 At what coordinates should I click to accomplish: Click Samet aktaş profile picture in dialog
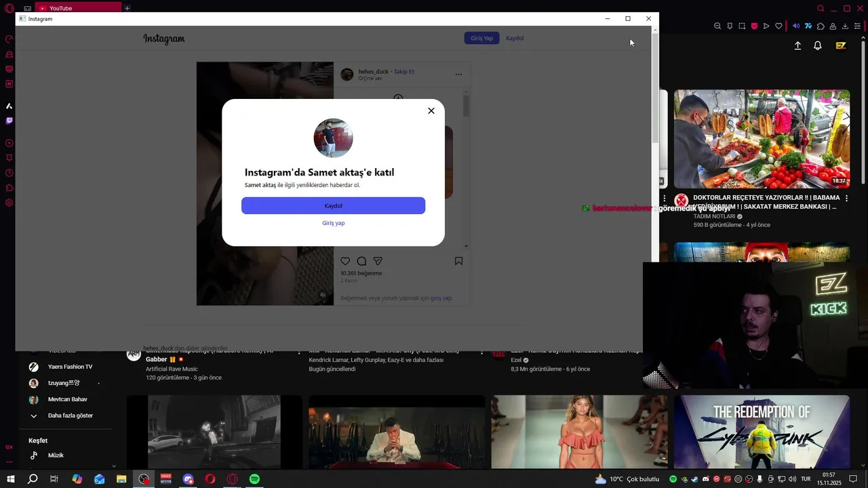tap(333, 138)
